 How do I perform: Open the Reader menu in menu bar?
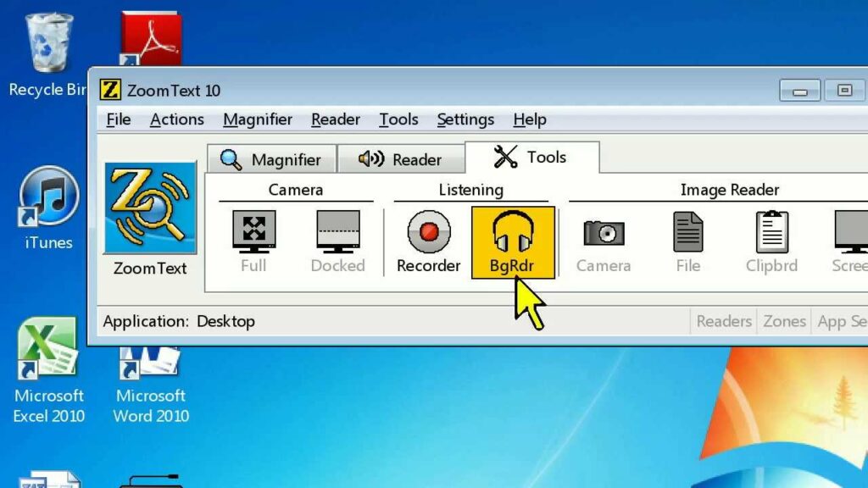(336, 119)
